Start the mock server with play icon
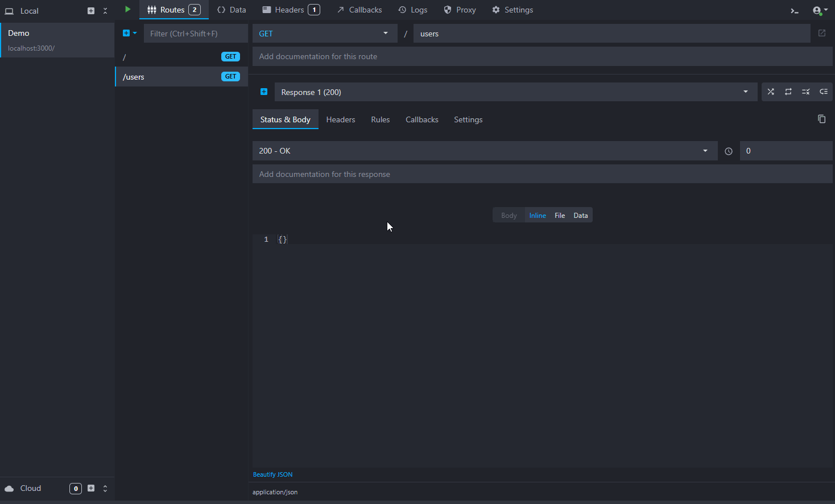The height and width of the screenshot is (504, 835). click(x=127, y=10)
